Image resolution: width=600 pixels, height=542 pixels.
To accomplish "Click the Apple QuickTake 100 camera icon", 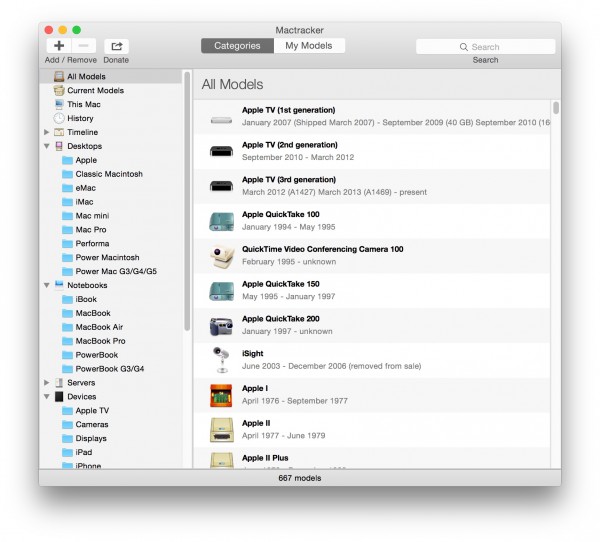I will [221, 222].
